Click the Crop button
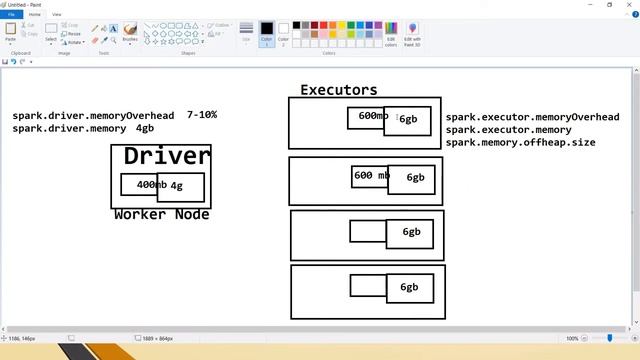Image resolution: width=640 pixels, height=360 pixels. click(x=70, y=25)
